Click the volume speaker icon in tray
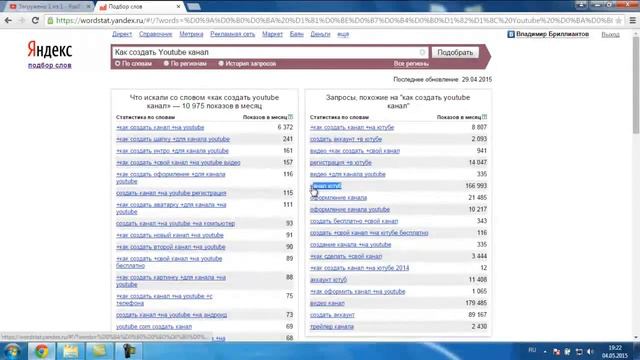The width and height of the screenshot is (640, 360). point(590,351)
